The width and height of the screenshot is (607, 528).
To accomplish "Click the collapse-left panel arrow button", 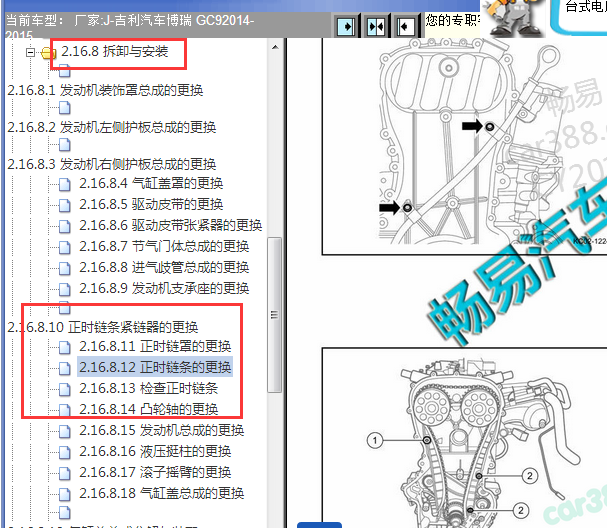I will 406,26.
